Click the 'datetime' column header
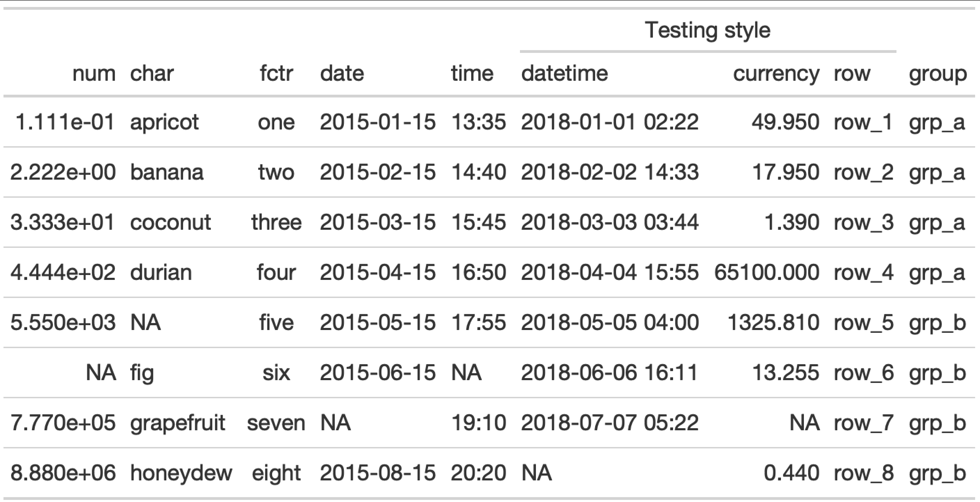 (x=564, y=73)
